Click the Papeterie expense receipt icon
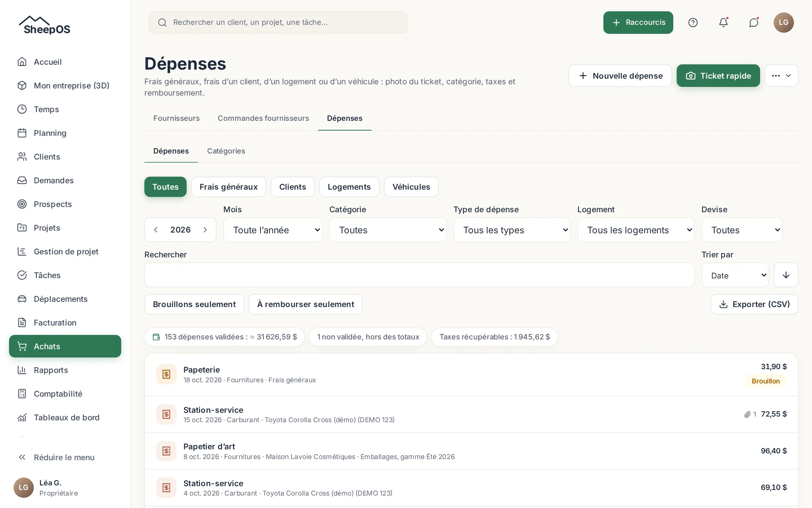The height and width of the screenshot is (508, 812). [167, 374]
